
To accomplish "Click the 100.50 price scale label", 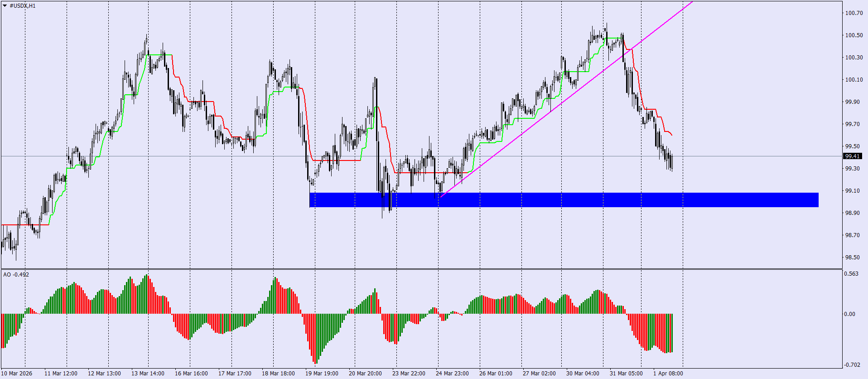I will (x=854, y=35).
